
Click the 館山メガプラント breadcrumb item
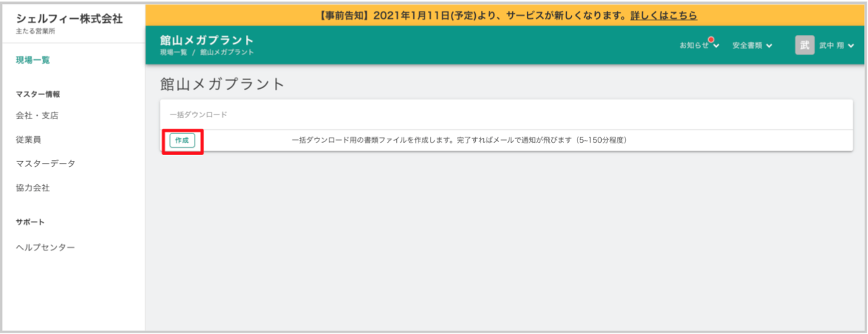point(227,53)
